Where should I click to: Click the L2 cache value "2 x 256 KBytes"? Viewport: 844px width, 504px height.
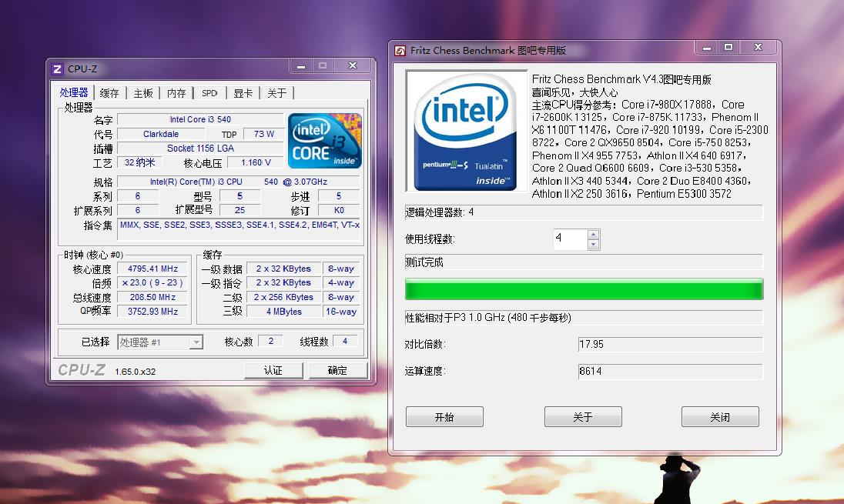(283, 297)
